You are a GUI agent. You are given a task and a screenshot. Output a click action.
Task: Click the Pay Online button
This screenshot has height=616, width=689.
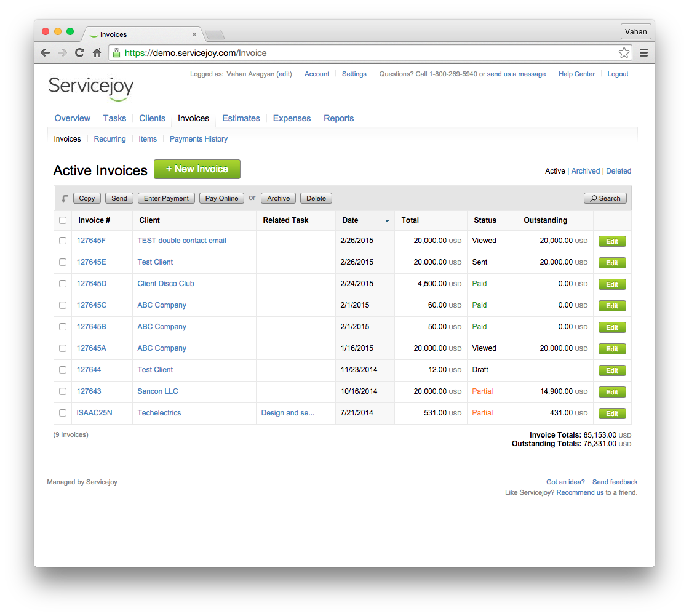point(221,198)
